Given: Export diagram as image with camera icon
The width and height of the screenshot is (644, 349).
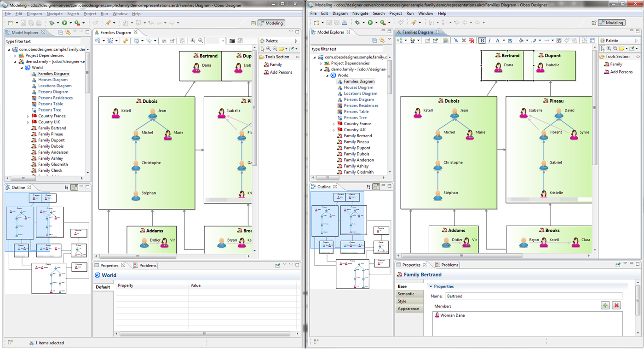Looking at the screenshot, I should [233, 40].
